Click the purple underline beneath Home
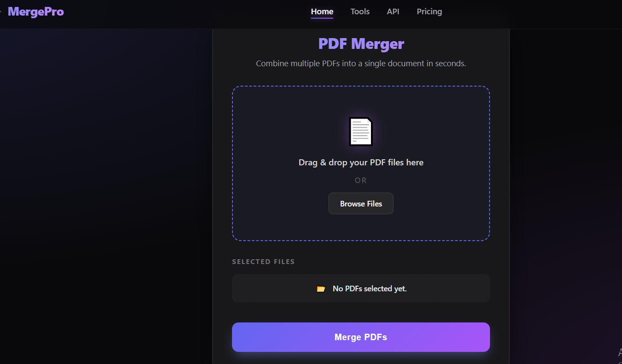Image resolution: width=622 pixels, height=364 pixels. [x=322, y=18]
